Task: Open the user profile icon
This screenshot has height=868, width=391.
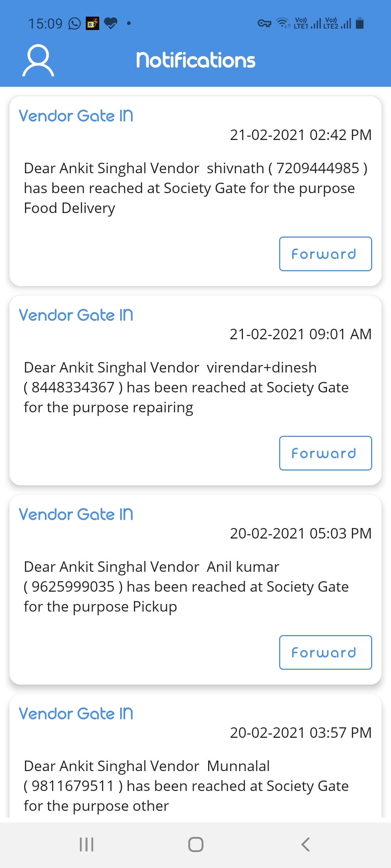Action: 38,60
